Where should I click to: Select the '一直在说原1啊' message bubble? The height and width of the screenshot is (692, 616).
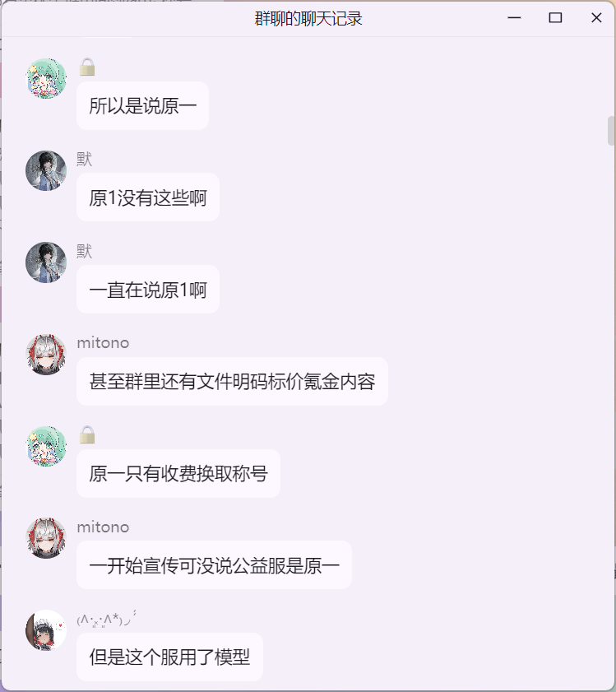coord(148,290)
